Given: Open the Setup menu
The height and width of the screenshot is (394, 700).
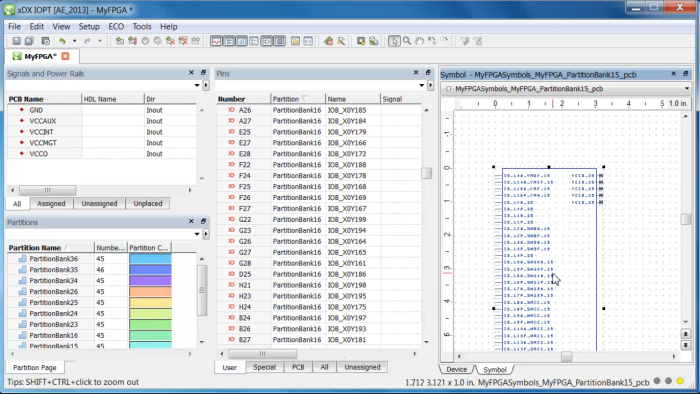Looking at the screenshot, I should pyautogui.click(x=89, y=27).
